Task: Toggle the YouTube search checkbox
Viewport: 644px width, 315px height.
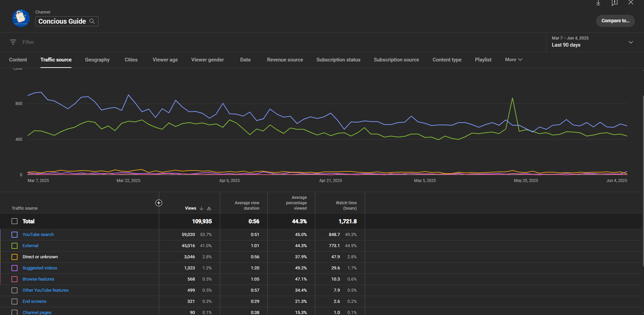Action: point(14,235)
